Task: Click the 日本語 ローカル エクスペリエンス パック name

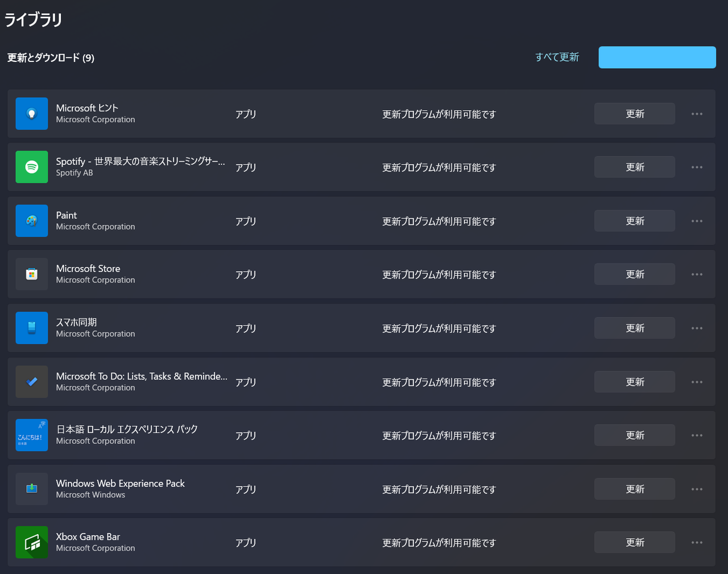Action: [127, 429]
